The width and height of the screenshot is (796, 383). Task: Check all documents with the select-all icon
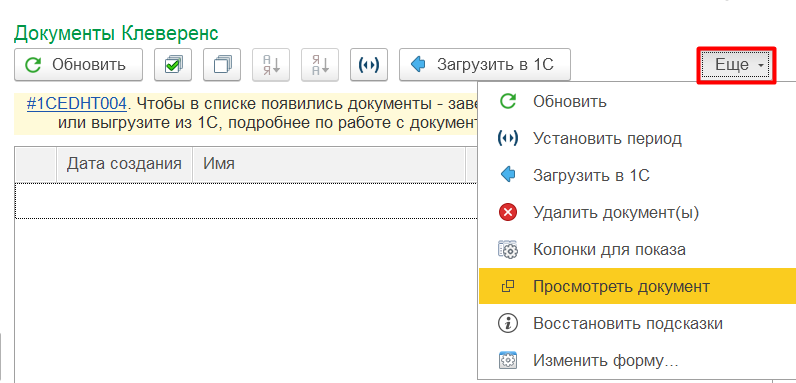[x=173, y=65]
